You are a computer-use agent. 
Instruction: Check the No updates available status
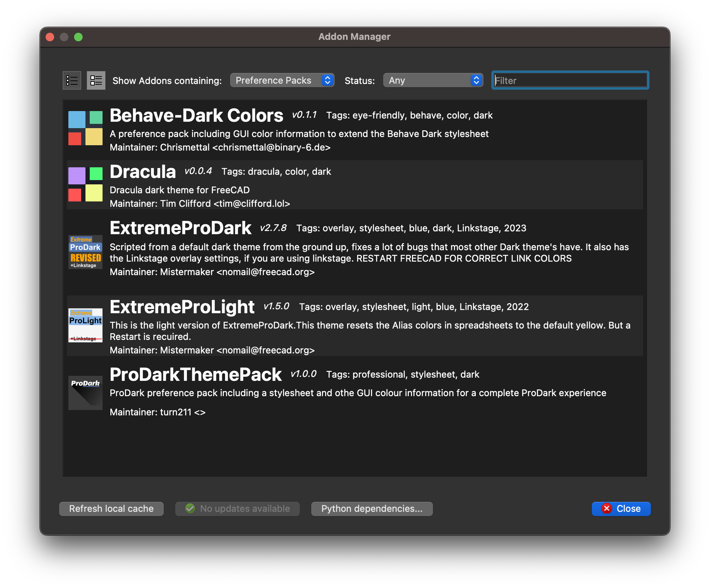click(237, 509)
